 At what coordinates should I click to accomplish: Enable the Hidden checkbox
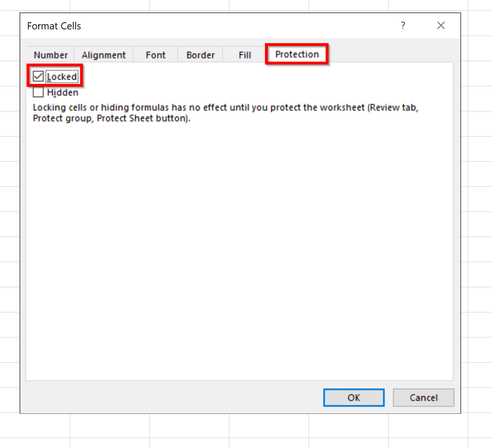point(38,92)
